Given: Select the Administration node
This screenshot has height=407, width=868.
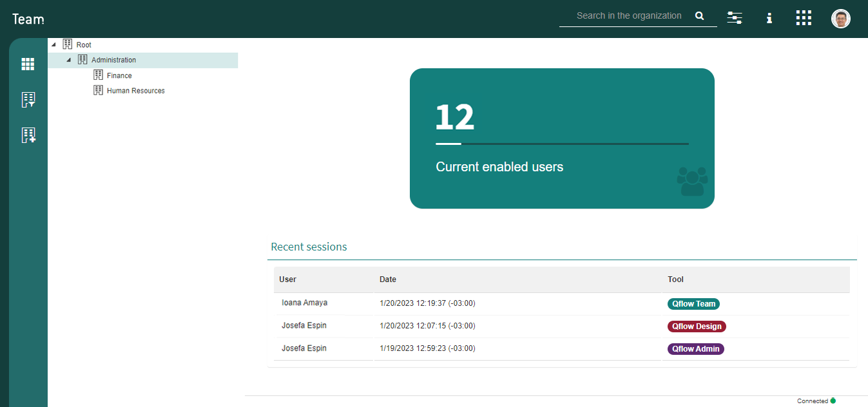Looking at the screenshot, I should (113, 60).
